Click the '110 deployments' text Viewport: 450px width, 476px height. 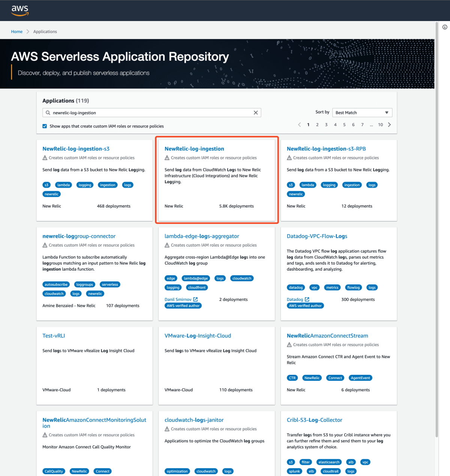click(x=236, y=390)
